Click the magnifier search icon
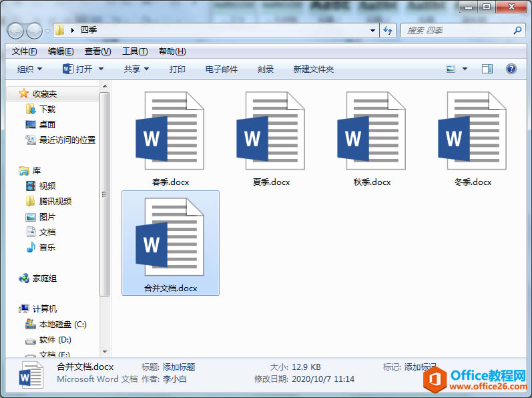Screen dimensions: 532x398 pos(517,31)
